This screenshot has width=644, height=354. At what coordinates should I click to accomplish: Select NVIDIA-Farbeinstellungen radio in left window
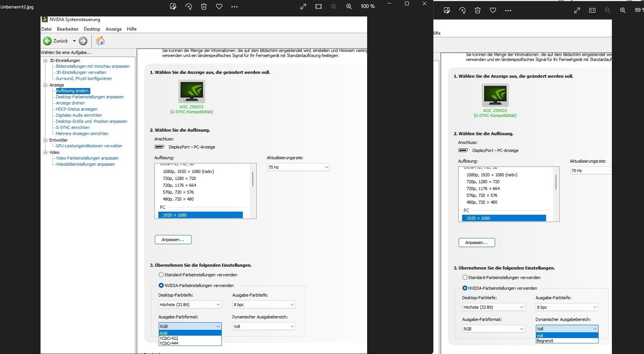tap(161, 285)
